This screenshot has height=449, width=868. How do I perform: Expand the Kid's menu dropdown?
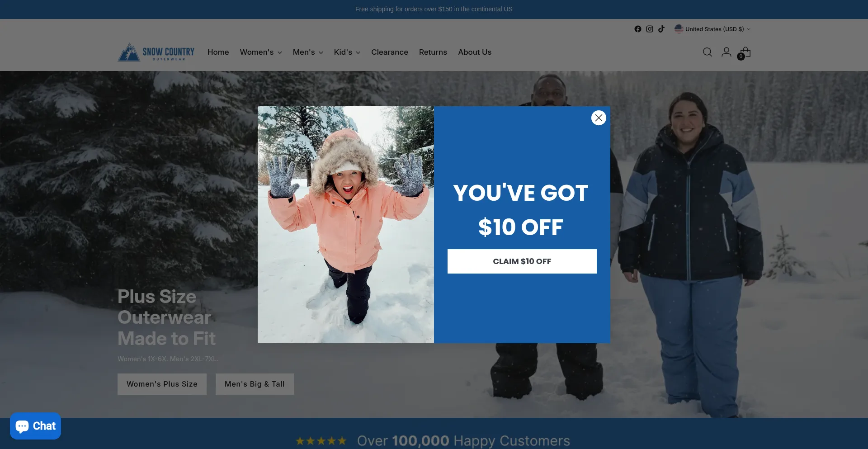click(x=347, y=52)
